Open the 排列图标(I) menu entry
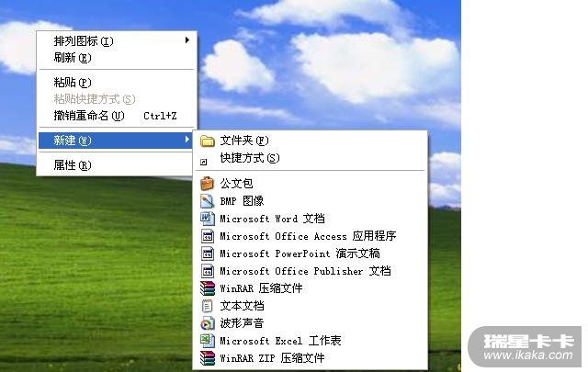The height and width of the screenshot is (372, 588). click(x=117, y=41)
